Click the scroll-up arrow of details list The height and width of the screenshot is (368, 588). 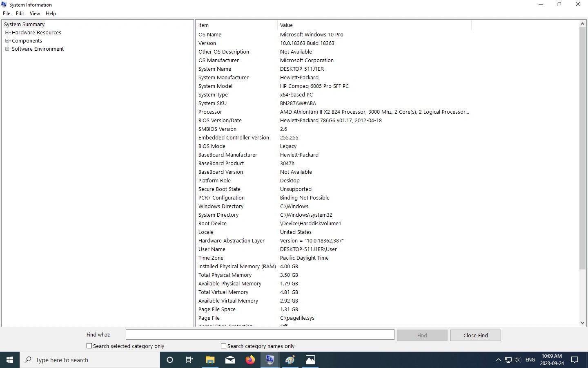click(583, 24)
